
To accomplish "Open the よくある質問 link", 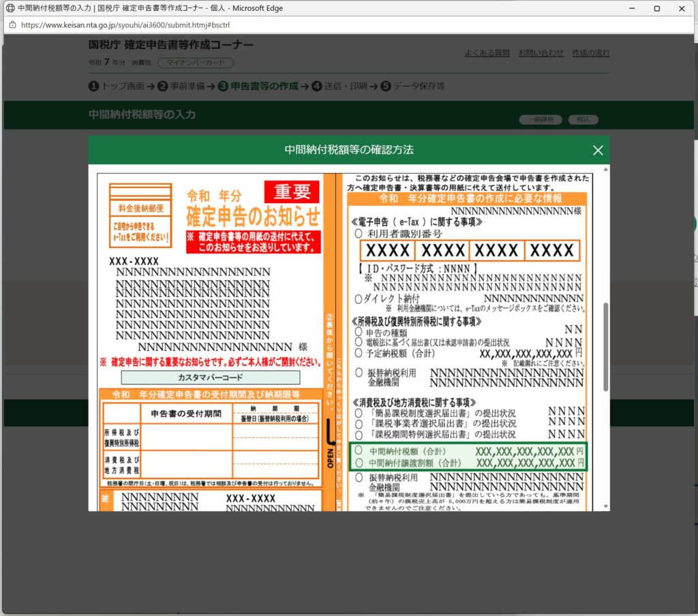I will click(x=487, y=53).
